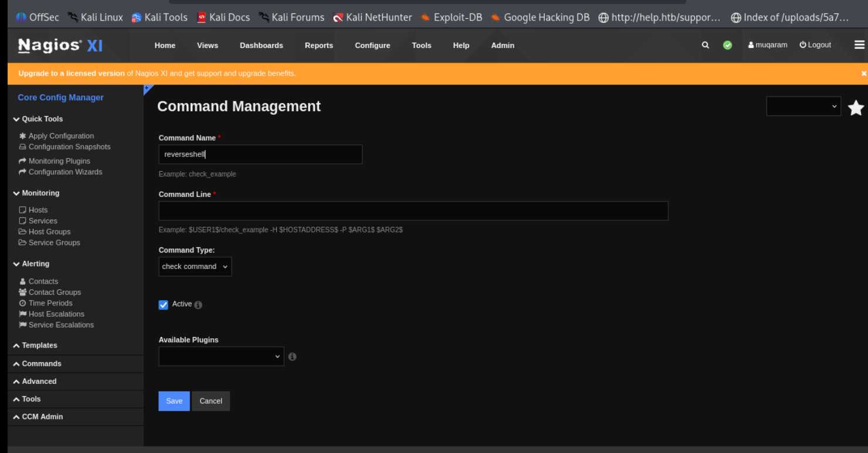Click the blue corner expand icon
Screen dimensions: 868x453
[x=148, y=89]
